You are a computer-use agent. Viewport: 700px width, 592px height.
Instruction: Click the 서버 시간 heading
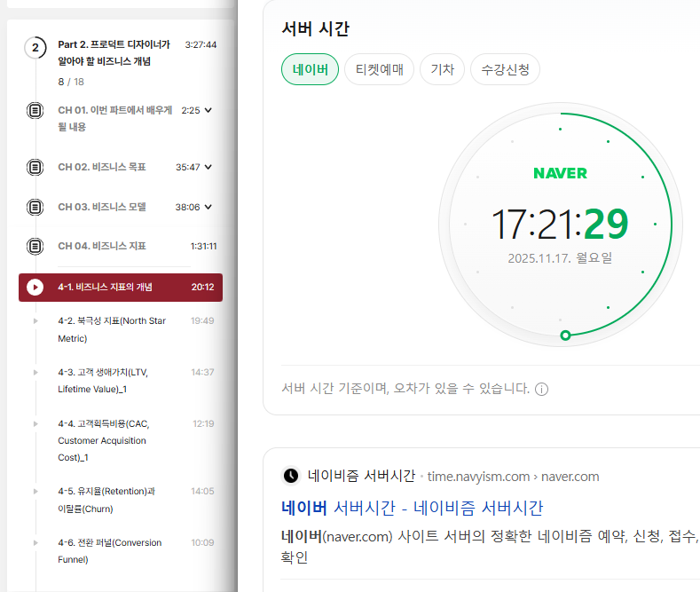(315, 28)
